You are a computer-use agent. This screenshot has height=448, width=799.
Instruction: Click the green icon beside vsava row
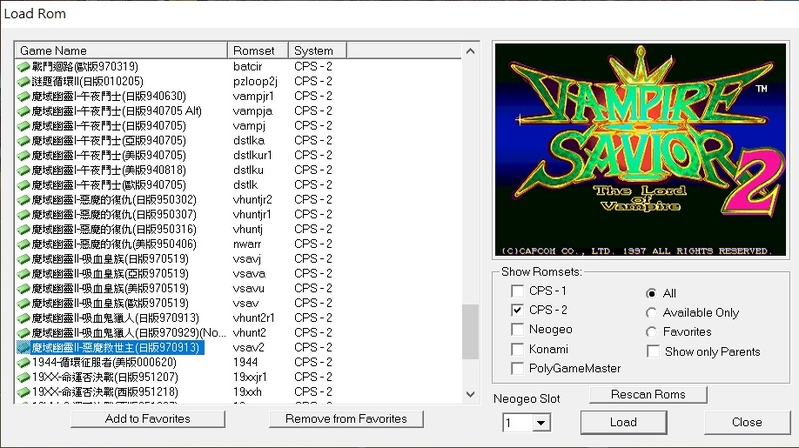(x=23, y=274)
